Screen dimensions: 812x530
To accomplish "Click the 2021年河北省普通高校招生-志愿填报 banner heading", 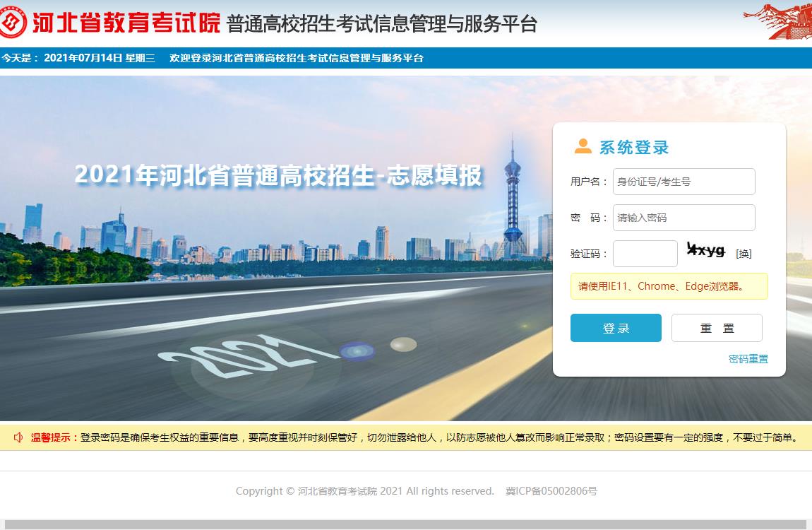I will pos(278,175).
